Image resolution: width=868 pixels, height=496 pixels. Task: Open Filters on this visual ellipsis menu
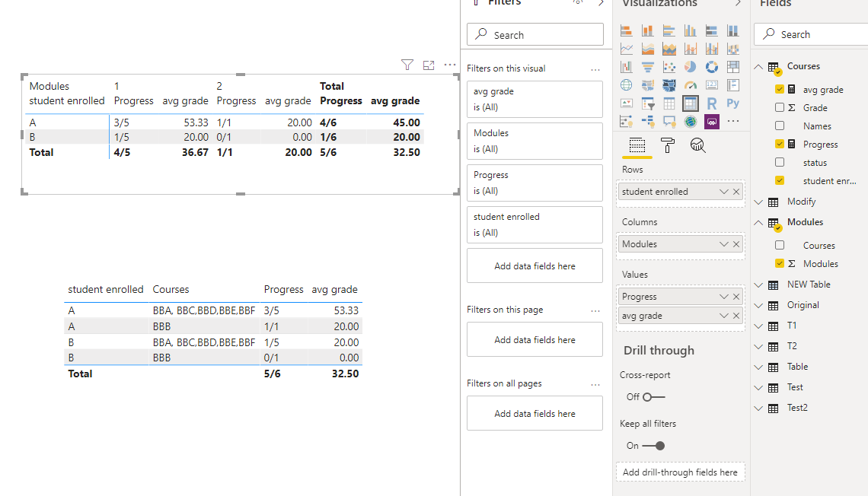tap(595, 70)
